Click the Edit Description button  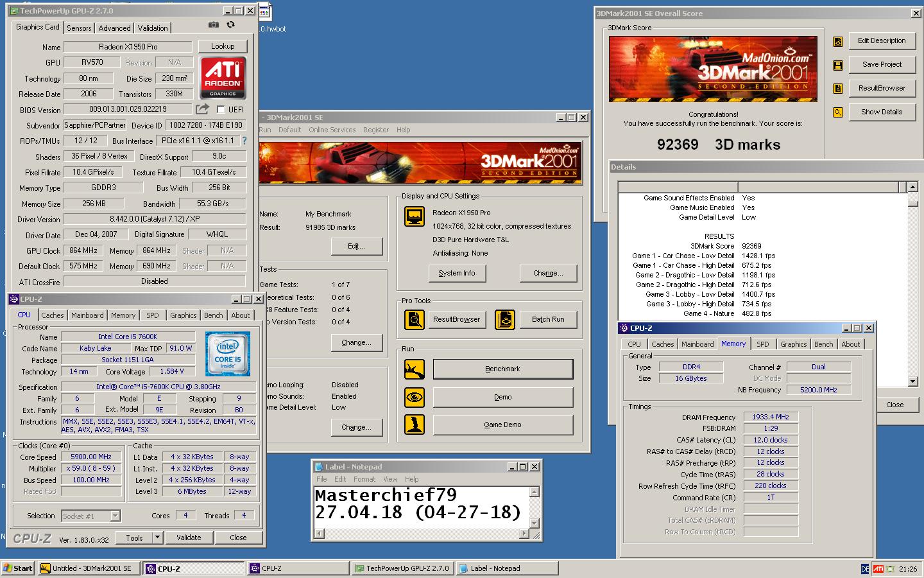coord(882,40)
